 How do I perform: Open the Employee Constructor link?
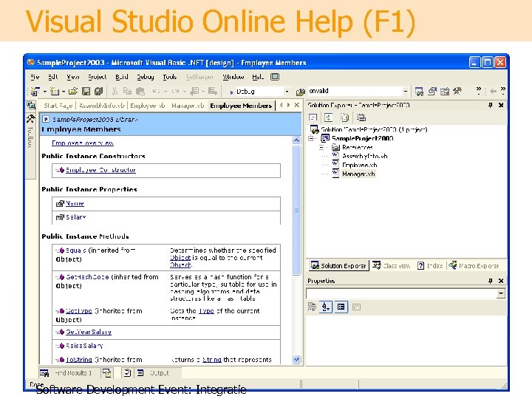tap(100, 170)
